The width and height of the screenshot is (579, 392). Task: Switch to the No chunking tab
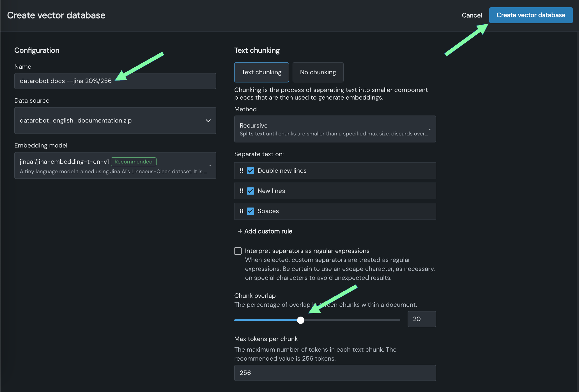(318, 72)
